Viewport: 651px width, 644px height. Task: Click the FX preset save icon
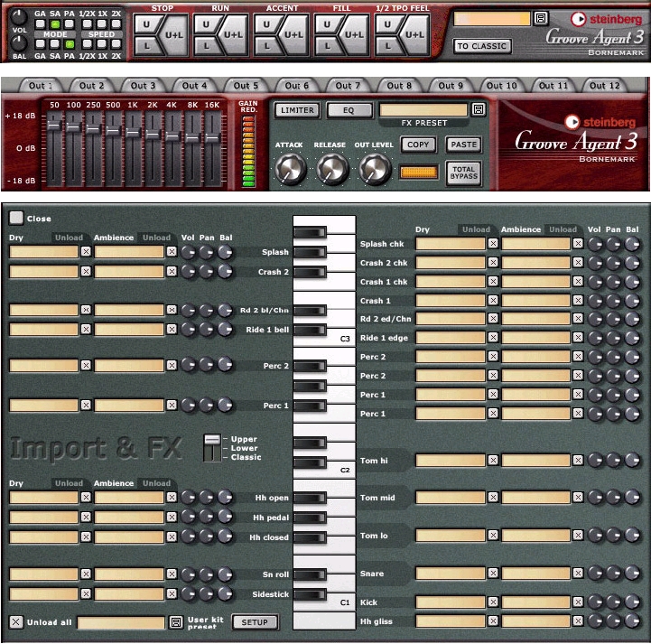pos(479,109)
